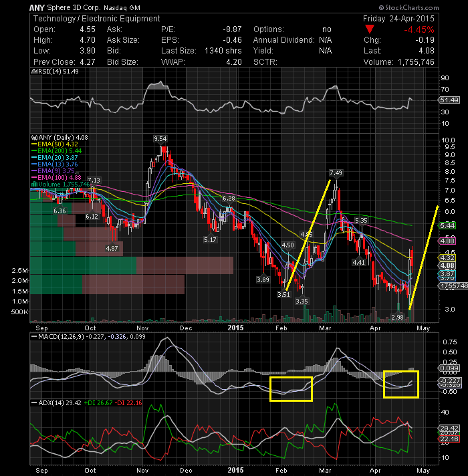
Task: Click the EMA(20) 3.87 legend entry
Action: pyautogui.click(x=54, y=158)
